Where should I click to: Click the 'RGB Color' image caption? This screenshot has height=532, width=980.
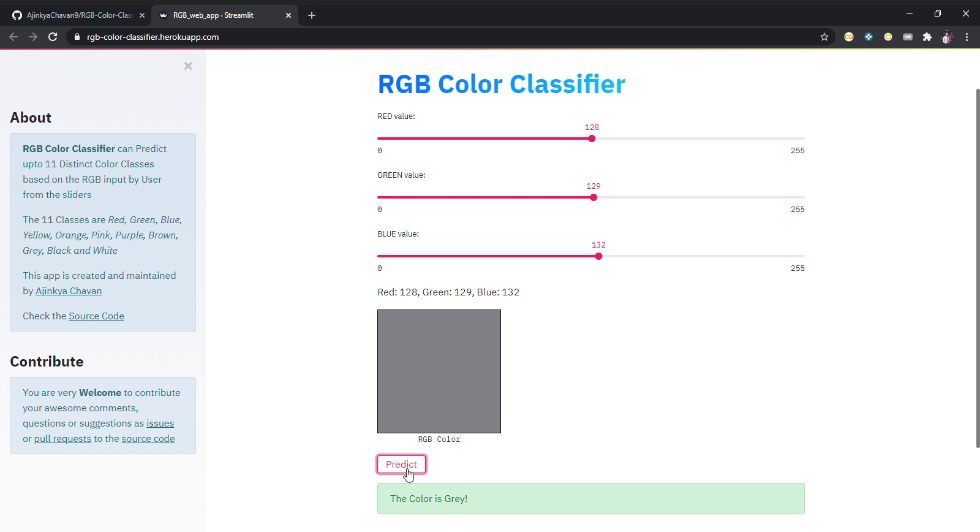[439, 439]
